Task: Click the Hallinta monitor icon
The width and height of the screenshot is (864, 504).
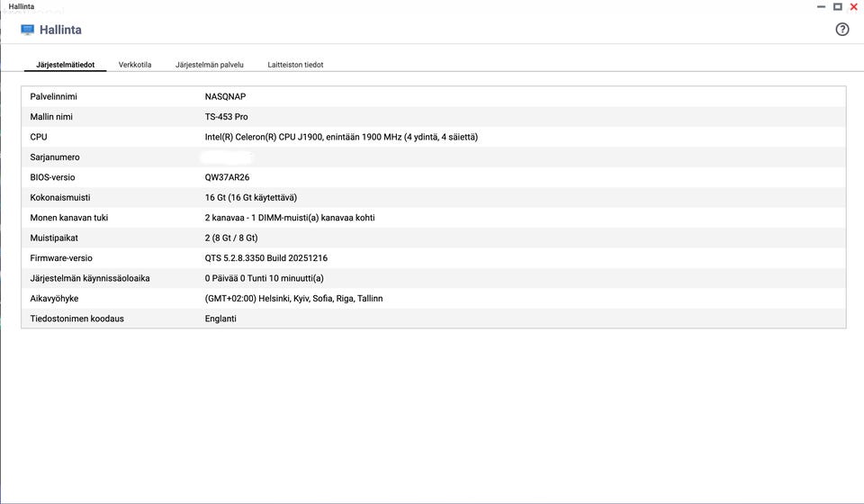Action: point(28,30)
